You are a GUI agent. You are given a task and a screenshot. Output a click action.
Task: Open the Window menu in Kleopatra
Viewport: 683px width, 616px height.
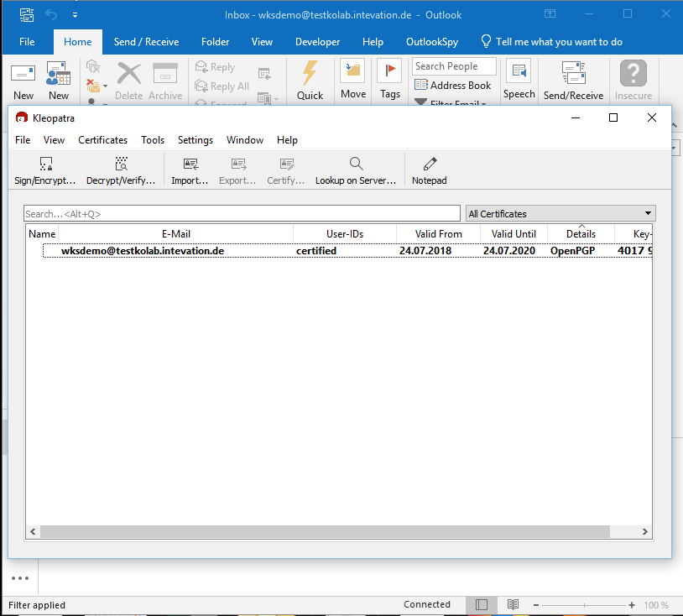coord(245,140)
